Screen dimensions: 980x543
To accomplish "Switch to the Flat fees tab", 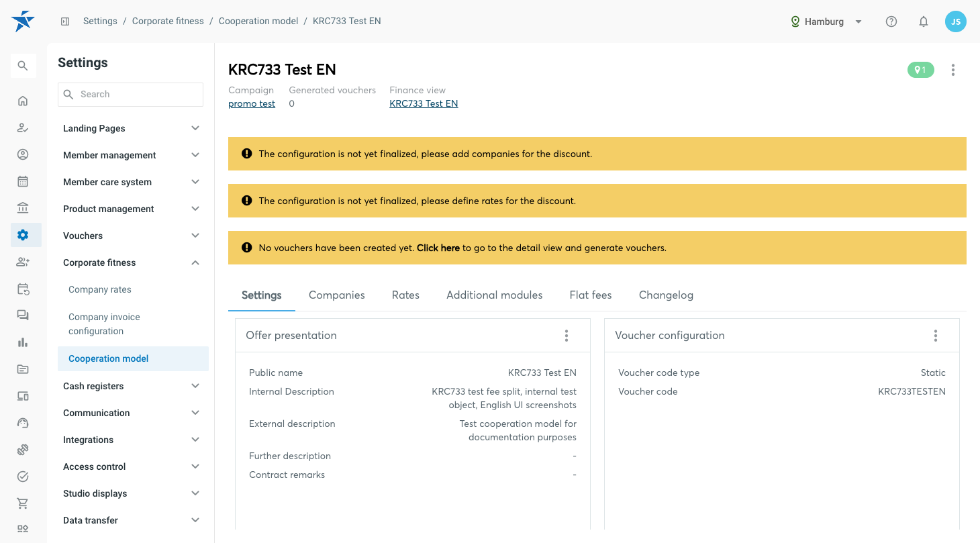I will coord(591,295).
